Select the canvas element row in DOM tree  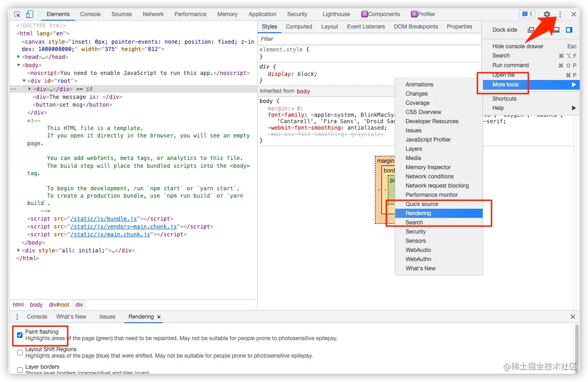pyautogui.click(x=138, y=46)
